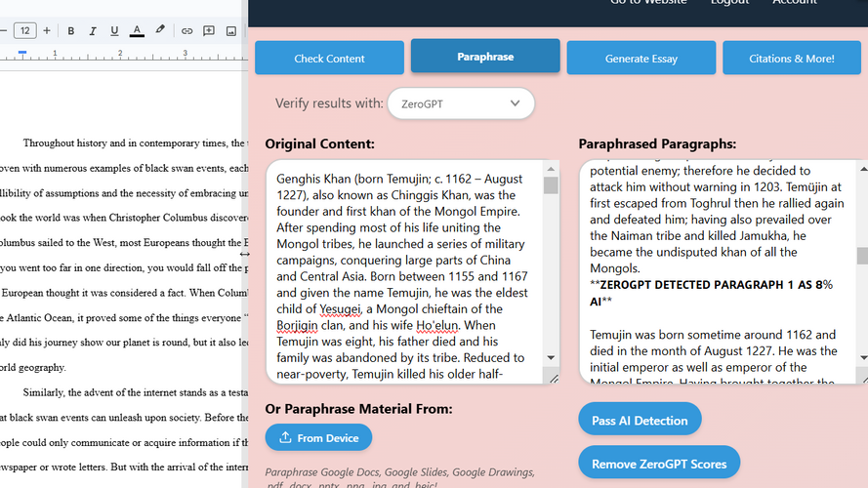Click the Original Content scrollbar thumb
868x488 pixels.
click(551, 185)
